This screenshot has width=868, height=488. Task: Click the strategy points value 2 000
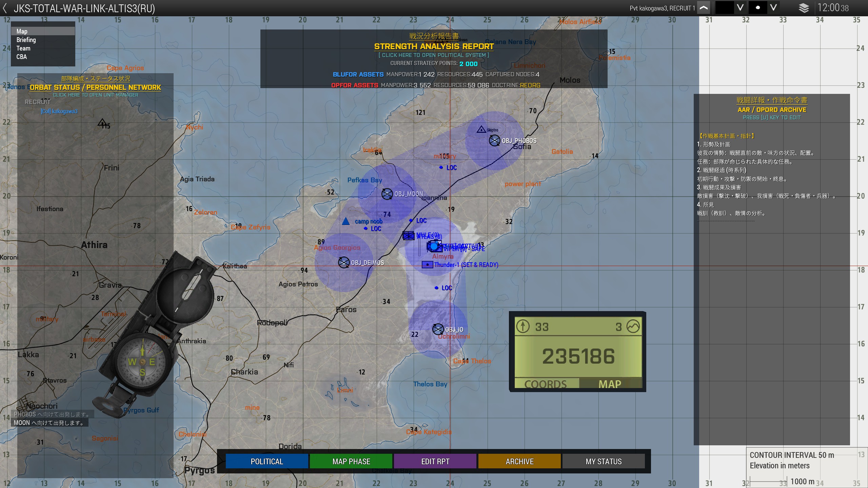468,64
